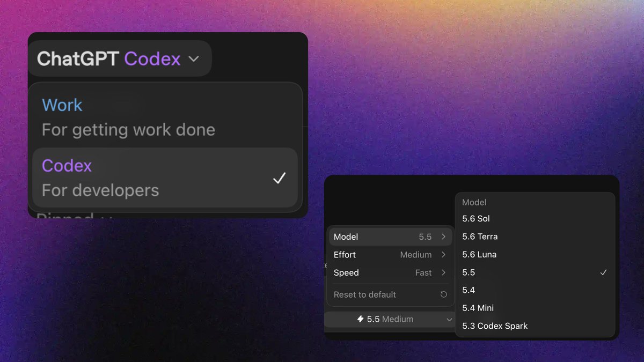This screenshot has height=362, width=644.
Task: Choose the 5.6 Terra model
Action: click(535, 237)
